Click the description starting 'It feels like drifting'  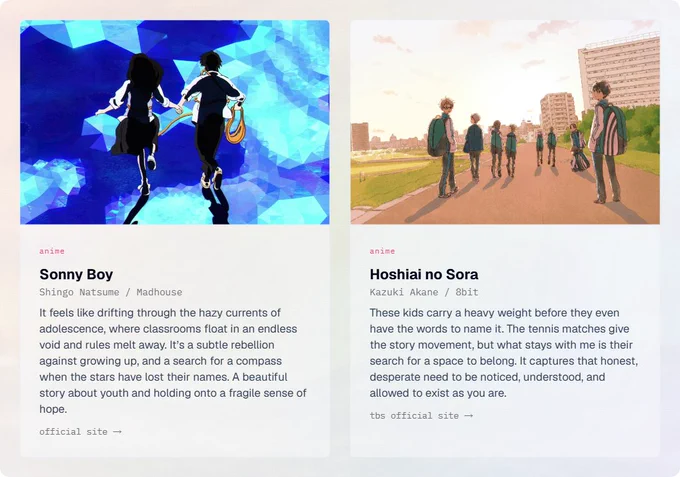(x=173, y=361)
